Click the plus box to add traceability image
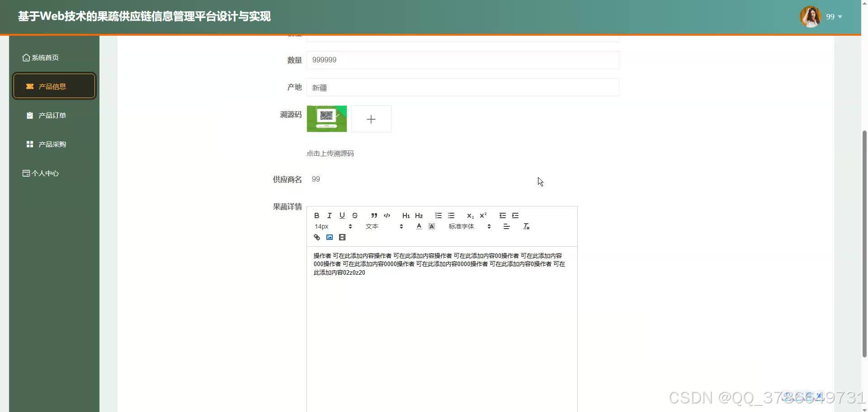 click(371, 119)
